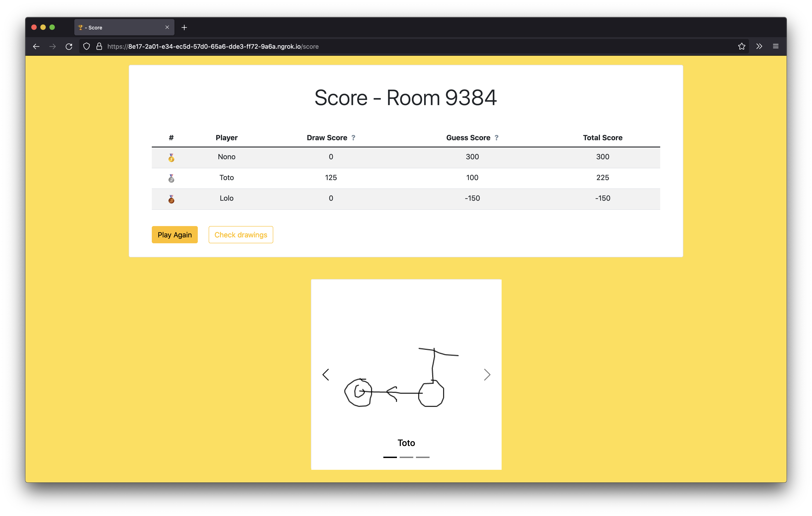812x516 pixels.
Task: Click Toto's draw score 125
Action: 331,178
